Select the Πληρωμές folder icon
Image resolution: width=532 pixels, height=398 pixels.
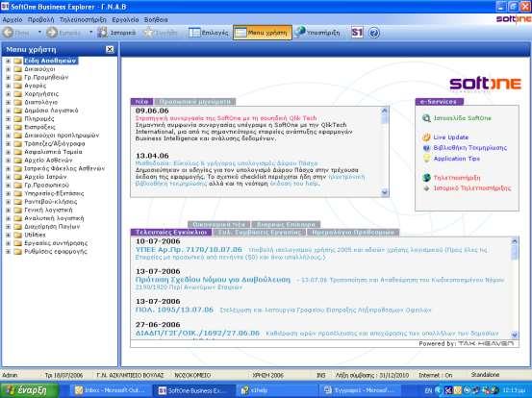coord(17,119)
